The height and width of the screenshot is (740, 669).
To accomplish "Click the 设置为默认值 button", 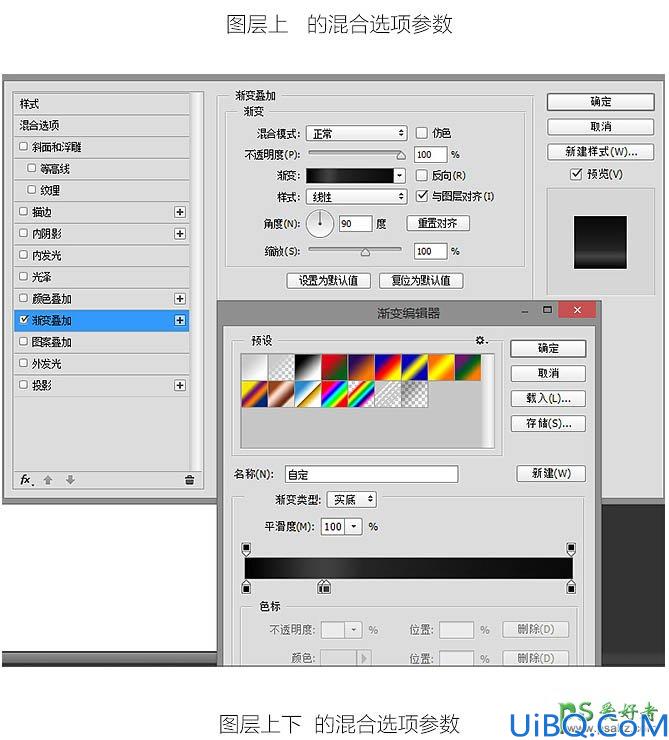I will click(328, 281).
